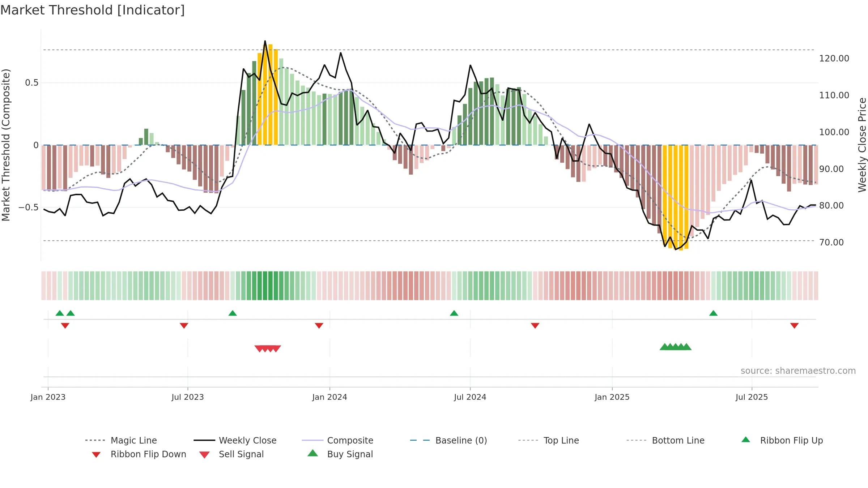868x488 pixels.
Task: Click the 120.00 price axis label
Action: point(834,59)
